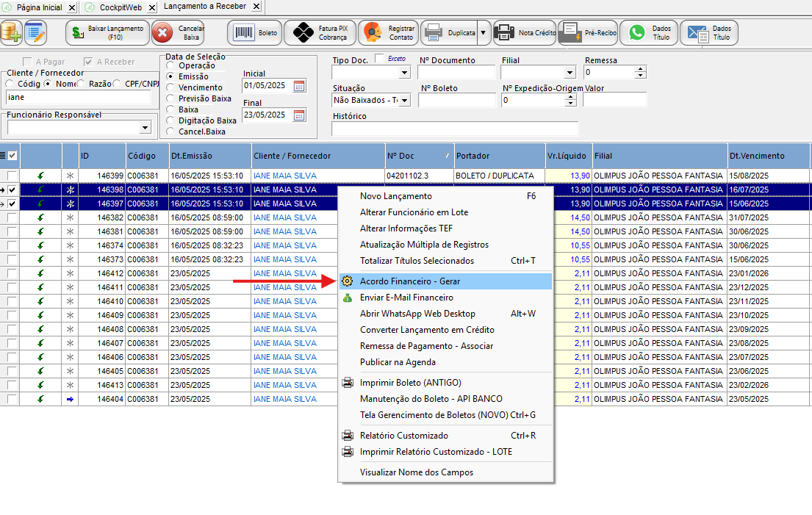812x515 pixels.
Task: Decrease Nº Expedição-Origem with down arrow
Action: click(570, 103)
